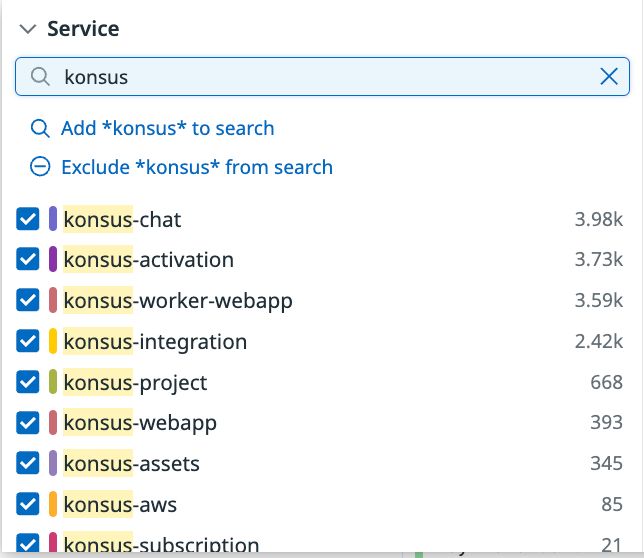The height and width of the screenshot is (558, 644).
Task: Click the Service section heading
Action: pyautogui.click(x=83, y=29)
